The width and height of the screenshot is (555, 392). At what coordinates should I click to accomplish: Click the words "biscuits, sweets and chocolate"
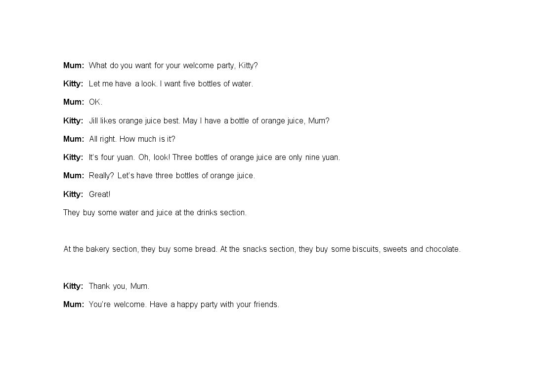tap(406, 249)
